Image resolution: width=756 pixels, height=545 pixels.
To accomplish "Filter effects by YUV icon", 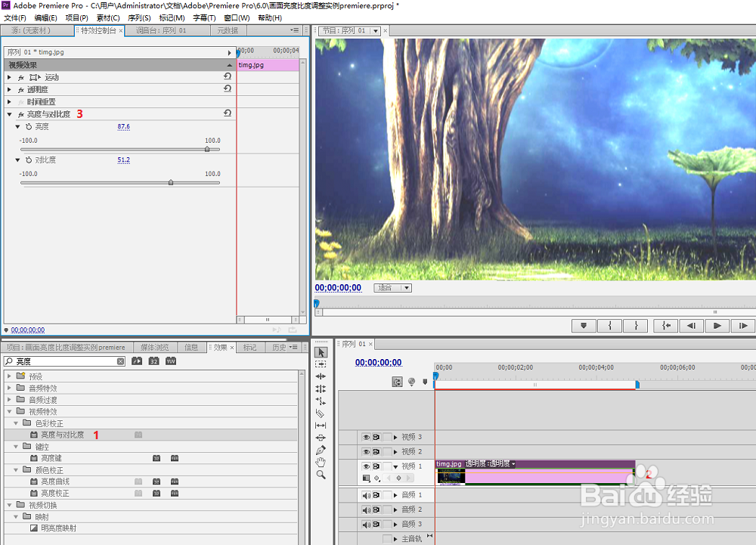I will click(x=171, y=361).
